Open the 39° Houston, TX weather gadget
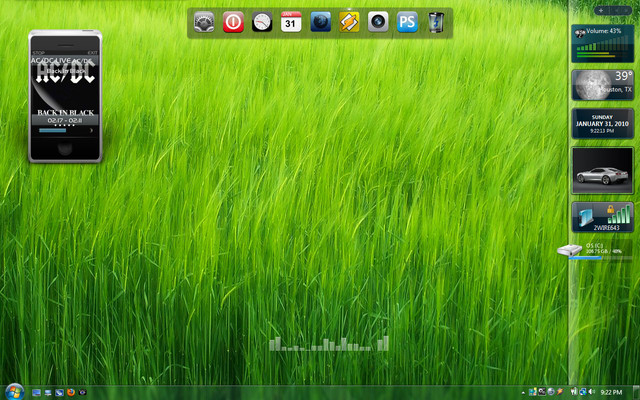This screenshot has height=400, width=640. [x=602, y=85]
